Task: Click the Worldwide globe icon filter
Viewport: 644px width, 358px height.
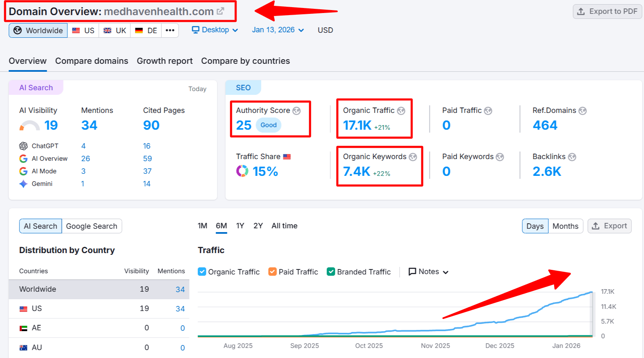Action: [17, 30]
